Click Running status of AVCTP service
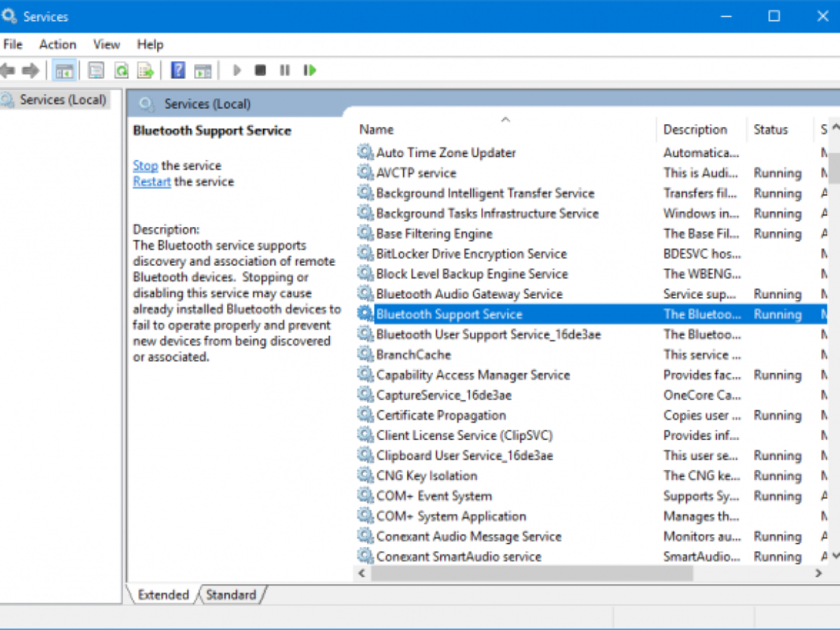The height and width of the screenshot is (630, 840). [777, 173]
